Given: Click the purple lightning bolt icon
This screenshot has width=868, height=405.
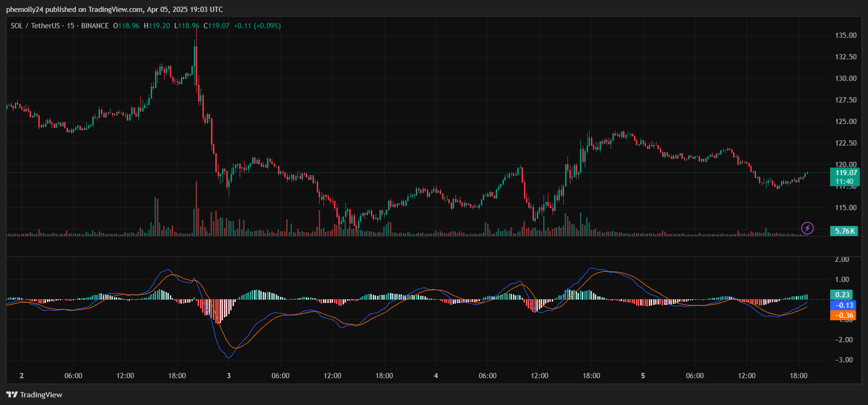Looking at the screenshot, I should tap(807, 228).
